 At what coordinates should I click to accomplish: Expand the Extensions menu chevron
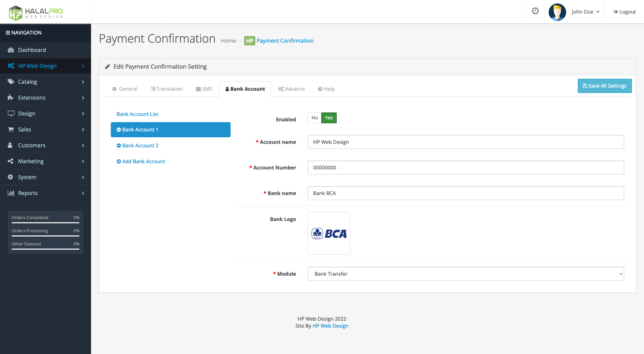83,98
